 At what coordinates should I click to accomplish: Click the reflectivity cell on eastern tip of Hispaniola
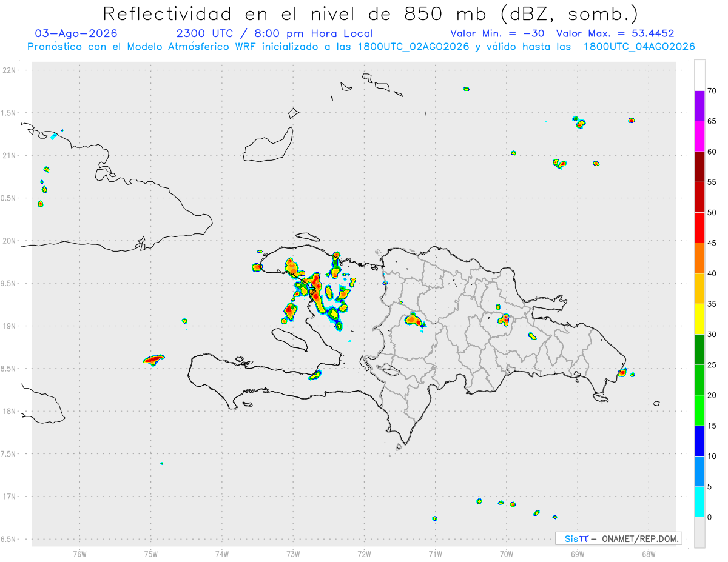click(622, 372)
